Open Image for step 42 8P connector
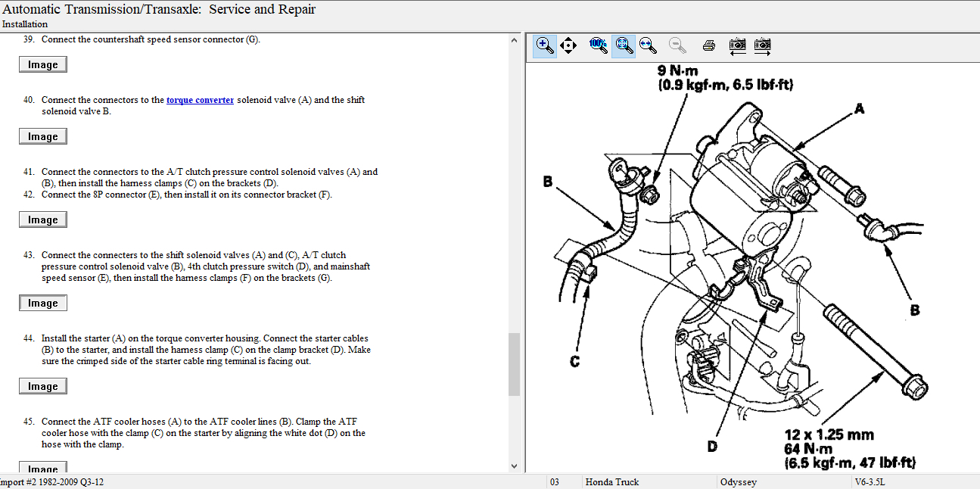Viewport: 980px width, 489px height. tap(43, 220)
